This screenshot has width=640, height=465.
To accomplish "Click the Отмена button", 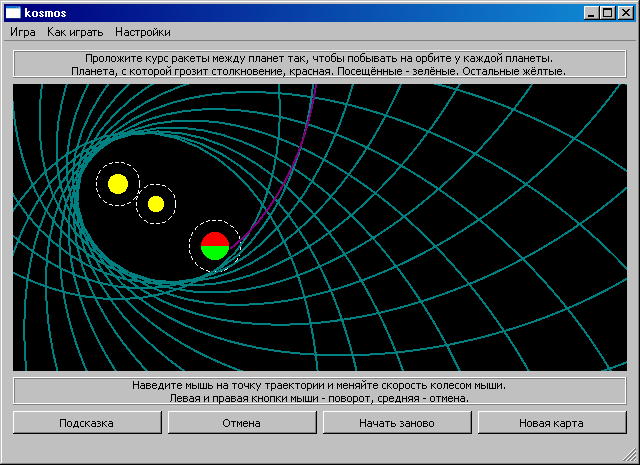I will [242, 423].
